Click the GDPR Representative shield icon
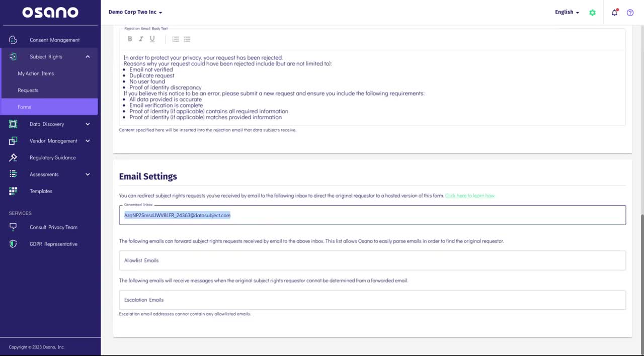 coord(13,244)
